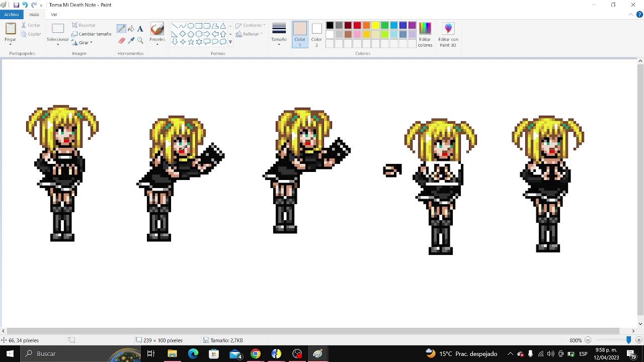The image size is (644, 362).
Task: Choose the triangle shape in Formas
Action: (x=223, y=26)
